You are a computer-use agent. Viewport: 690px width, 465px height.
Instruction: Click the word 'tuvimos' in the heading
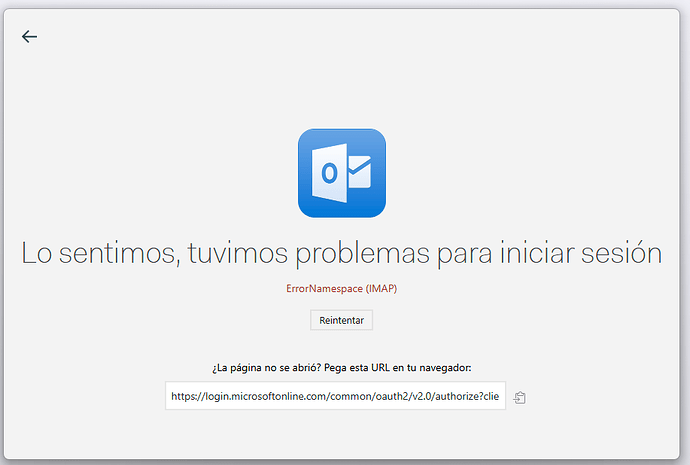click(237, 254)
